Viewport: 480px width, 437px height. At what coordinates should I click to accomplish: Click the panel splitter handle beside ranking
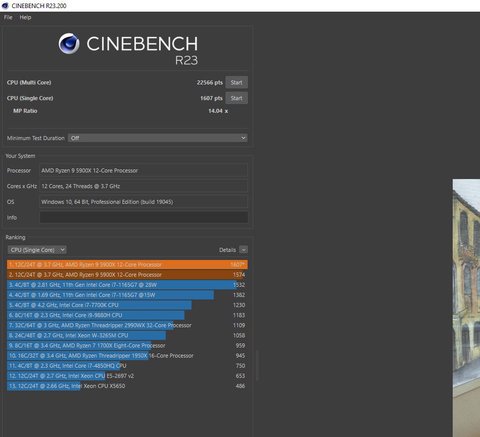257,365
